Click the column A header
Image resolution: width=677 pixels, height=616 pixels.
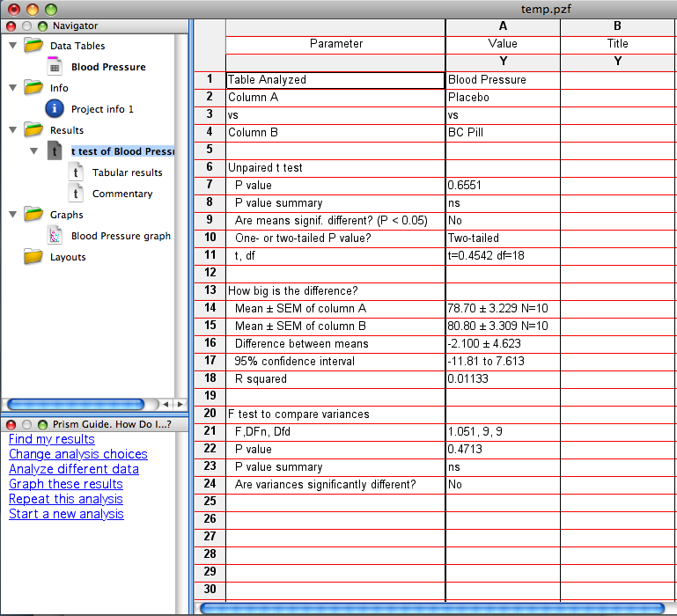click(x=502, y=26)
